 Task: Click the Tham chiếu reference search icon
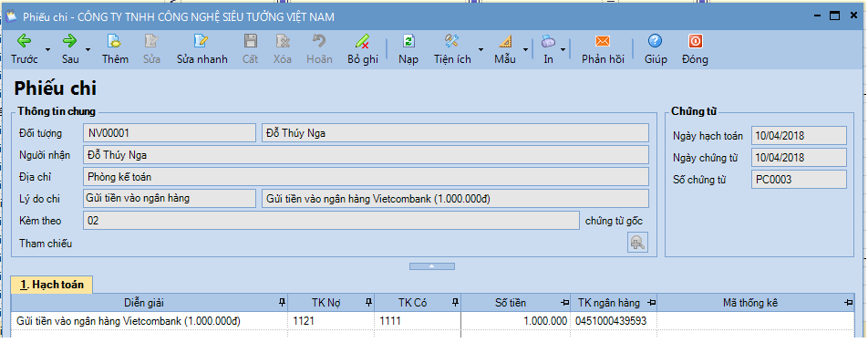[x=637, y=243]
